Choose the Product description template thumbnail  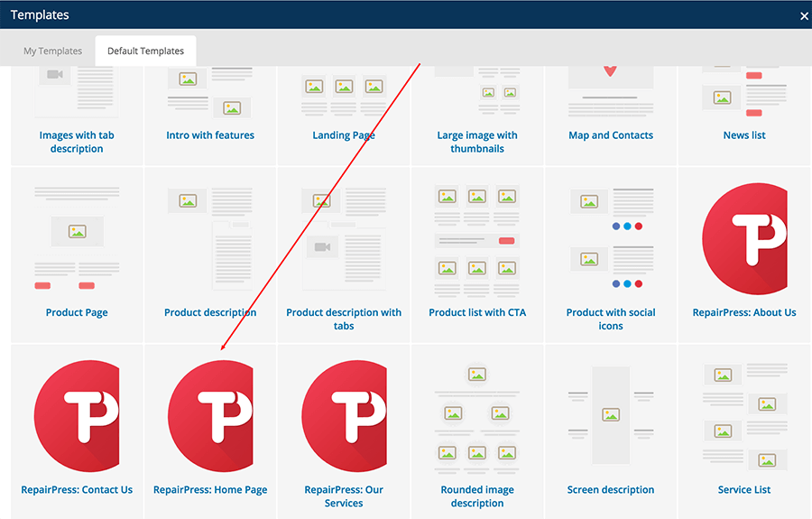tap(210, 239)
